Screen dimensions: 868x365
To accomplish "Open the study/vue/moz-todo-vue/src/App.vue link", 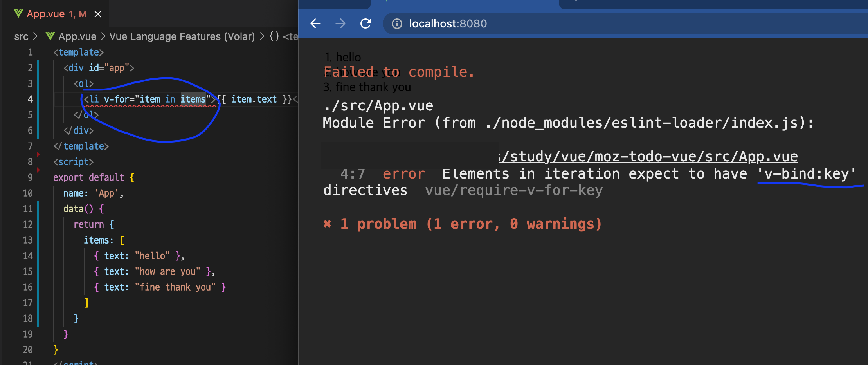I will (648, 157).
